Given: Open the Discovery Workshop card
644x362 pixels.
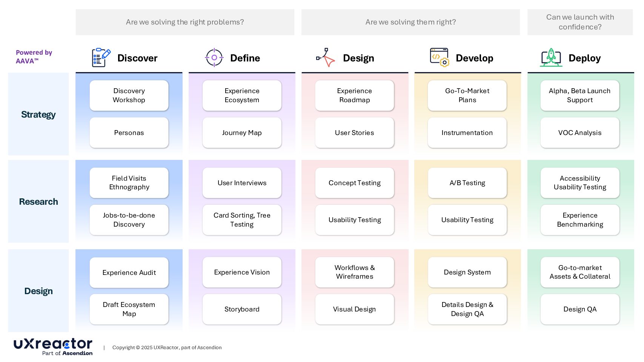Looking at the screenshot, I should (129, 95).
